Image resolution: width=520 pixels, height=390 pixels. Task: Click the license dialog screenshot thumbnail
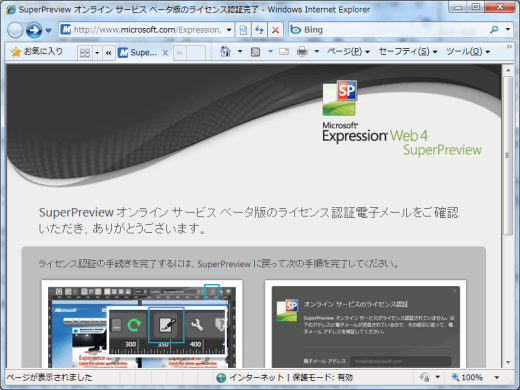[x=366, y=324]
